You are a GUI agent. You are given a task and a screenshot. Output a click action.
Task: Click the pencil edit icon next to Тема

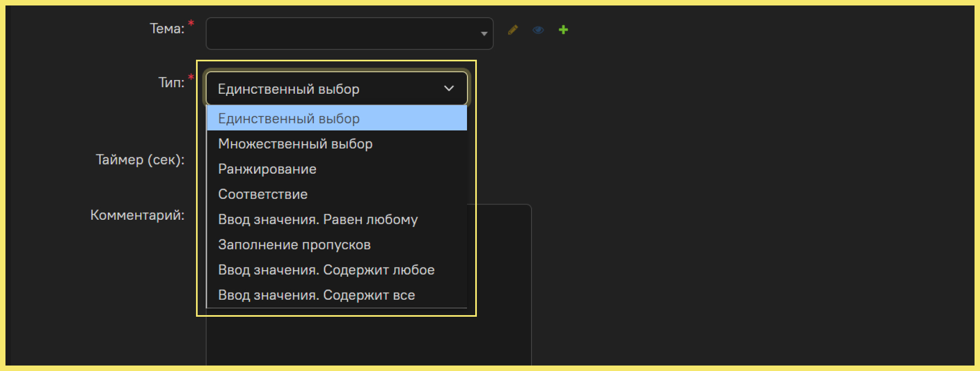(512, 30)
